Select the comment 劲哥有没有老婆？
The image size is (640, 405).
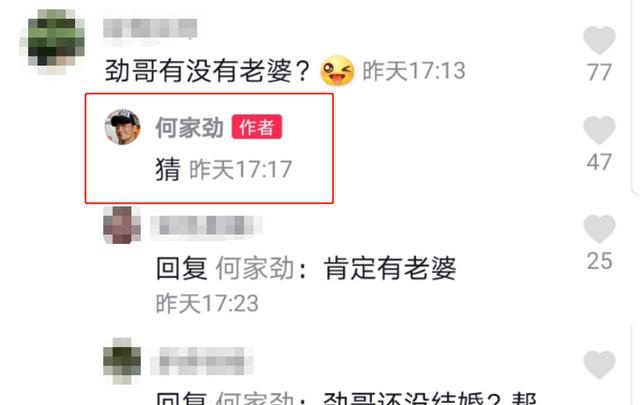[207, 71]
